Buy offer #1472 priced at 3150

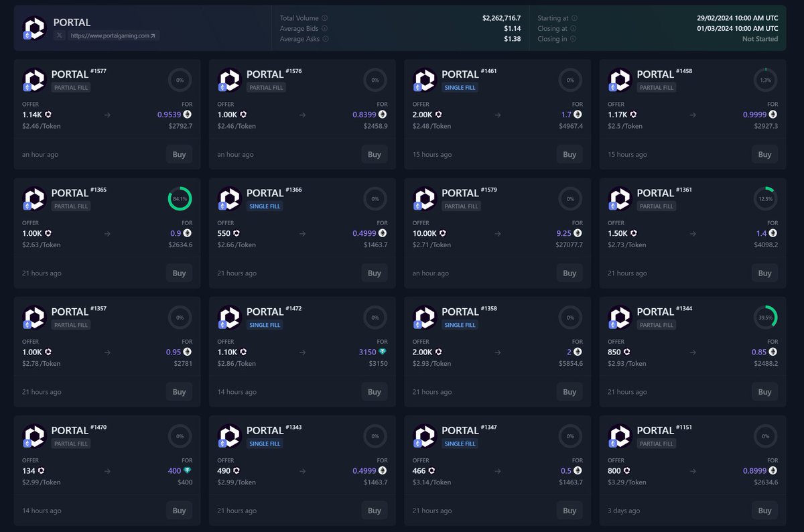pos(375,391)
